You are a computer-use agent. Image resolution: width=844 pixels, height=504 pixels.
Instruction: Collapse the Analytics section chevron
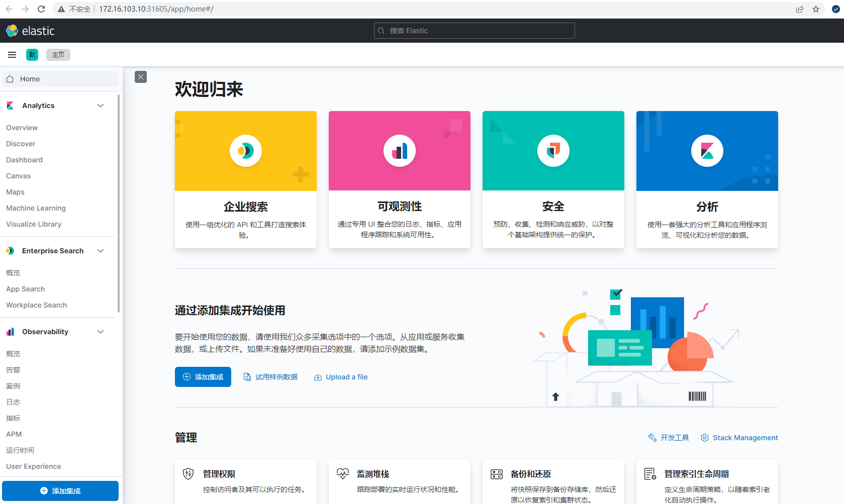101,106
